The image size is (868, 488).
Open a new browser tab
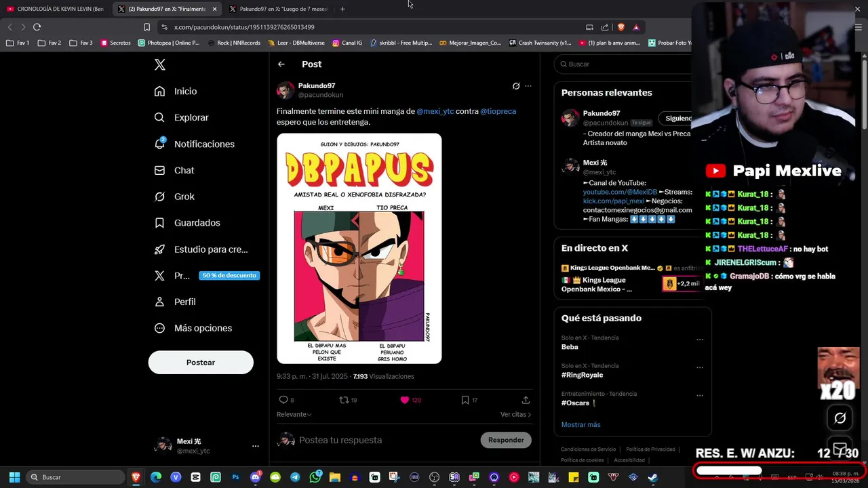(x=342, y=9)
